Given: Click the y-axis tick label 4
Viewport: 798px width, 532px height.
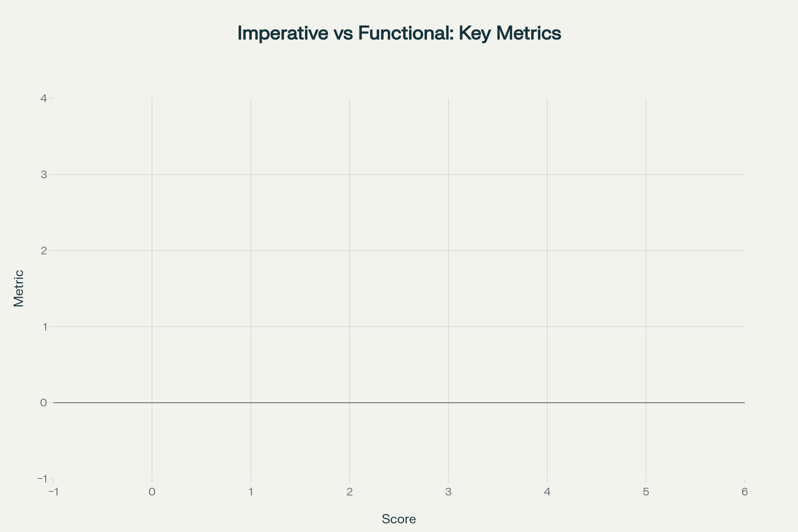Looking at the screenshot, I should tap(44, 99).
